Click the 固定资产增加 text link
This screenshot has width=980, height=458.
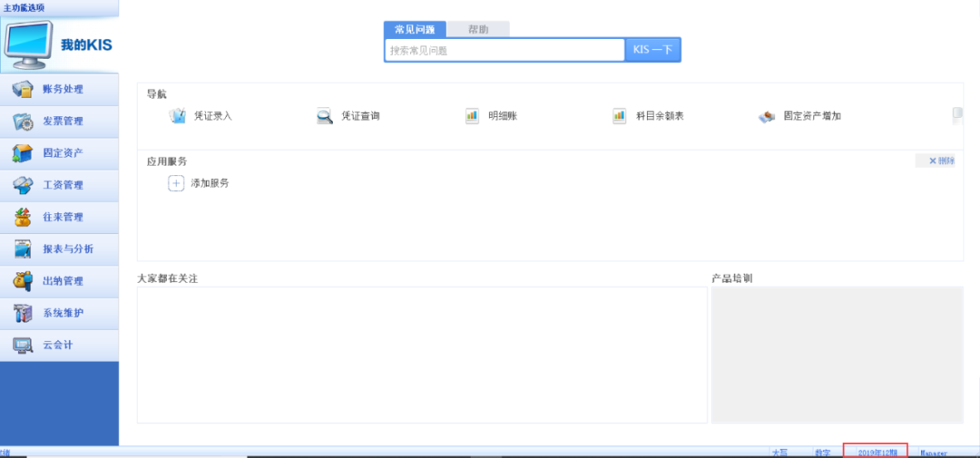(812, 116)
